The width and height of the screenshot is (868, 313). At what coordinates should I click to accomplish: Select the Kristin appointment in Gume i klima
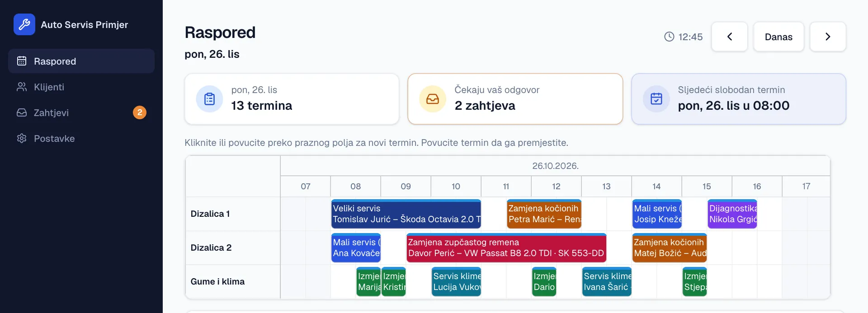point(394,281)
